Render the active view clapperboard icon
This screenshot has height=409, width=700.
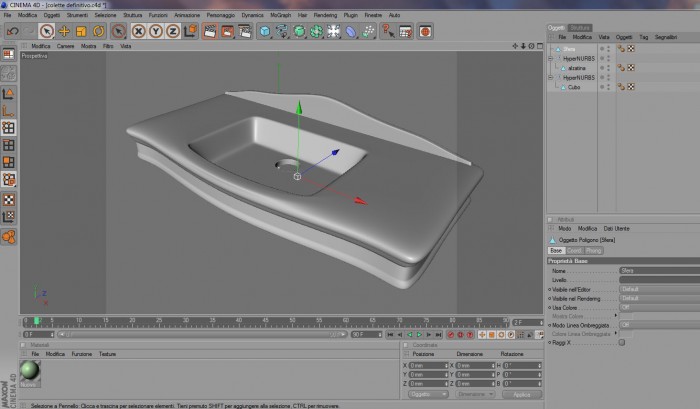click(210, 31)
